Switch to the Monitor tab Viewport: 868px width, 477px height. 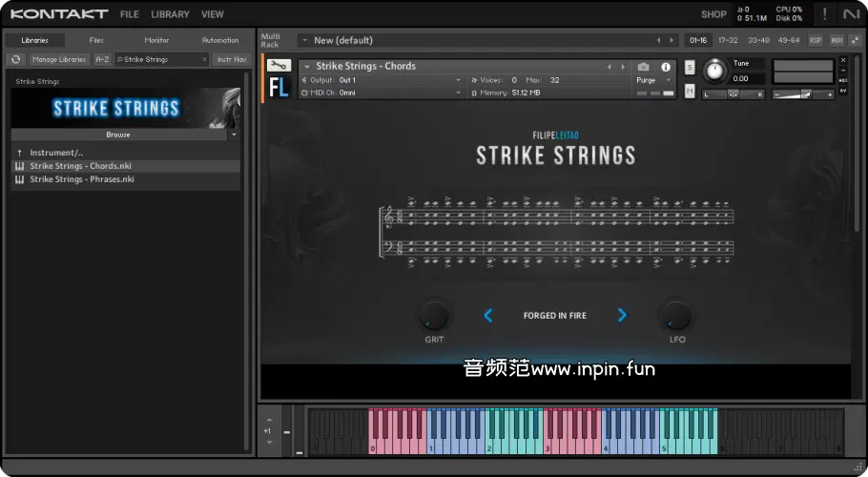coord(156,40)
